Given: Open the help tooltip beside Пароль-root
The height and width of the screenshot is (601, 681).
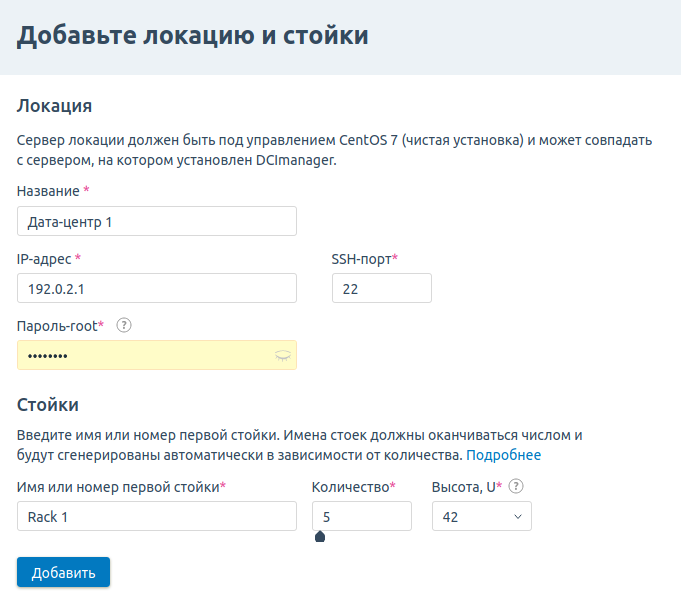Looking at the screenshot, I should 124,325.
